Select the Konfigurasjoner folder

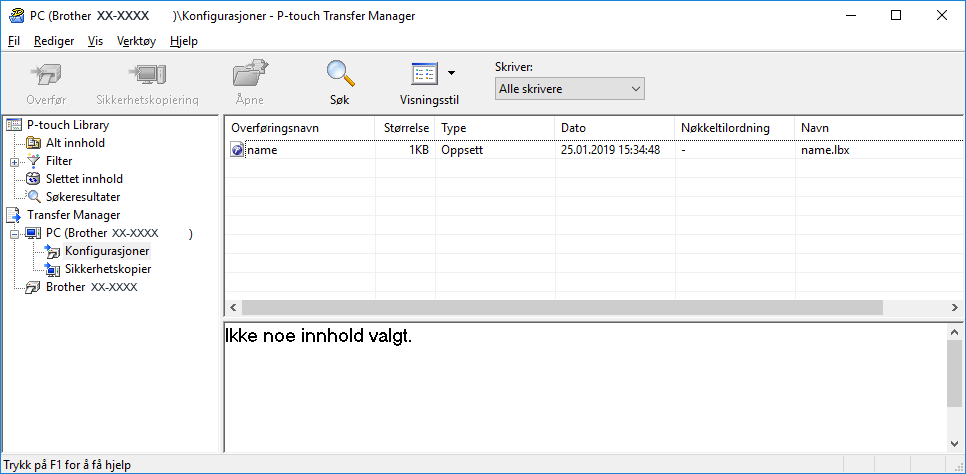(x=107, y=251)
